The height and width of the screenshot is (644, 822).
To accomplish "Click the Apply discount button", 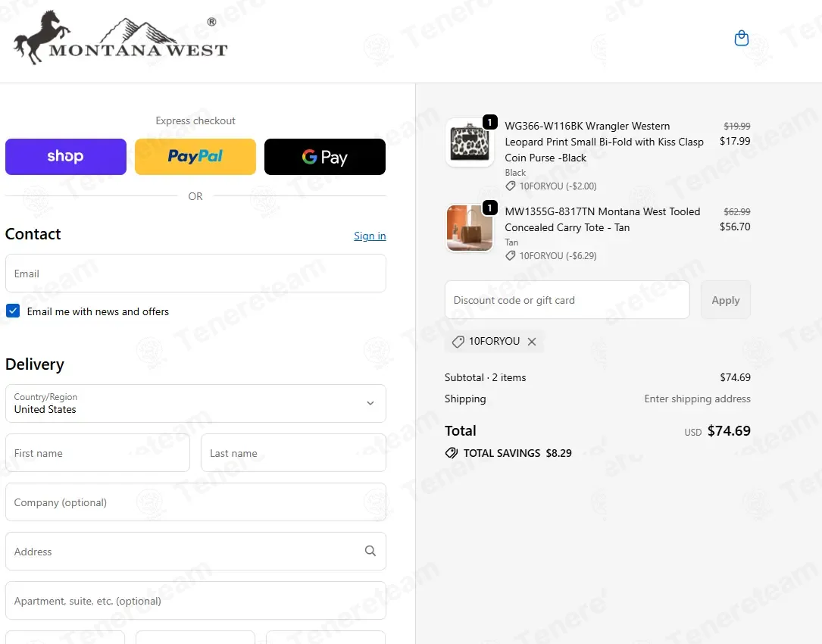I will (x=726, y=300).
